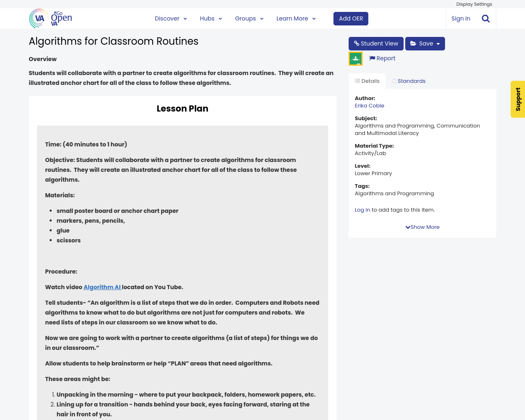Click the Standards circle icon
The image size is (525, 420).
pyautogui.click(x=394, y=81)
